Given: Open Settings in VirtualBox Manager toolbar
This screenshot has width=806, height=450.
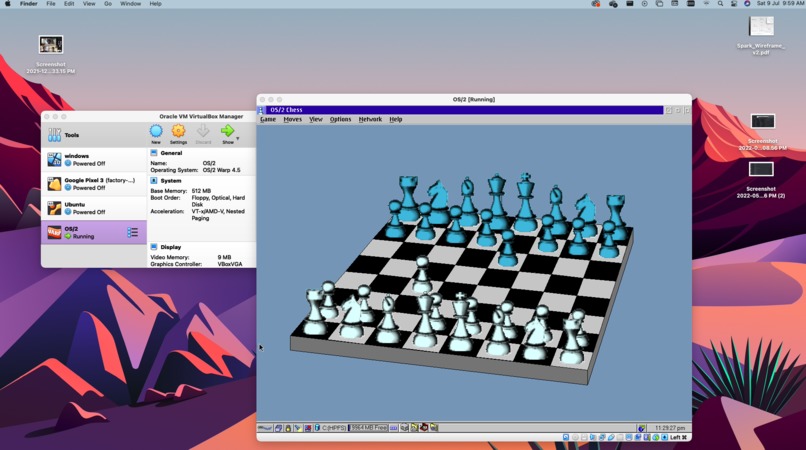Looking at the screenshot, I should [178, 134].
